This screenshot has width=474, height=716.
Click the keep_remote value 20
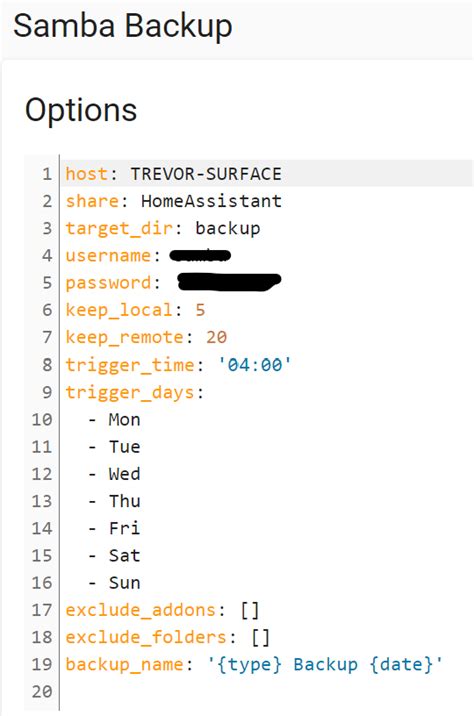[x=216, y=337]
